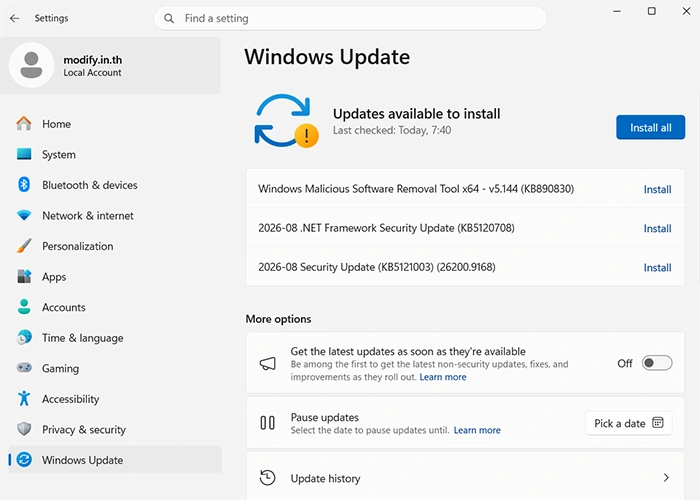This screenshot has height=500, width=700.
Task: Click the Pause updates label
Action: [x=325, y=417]
